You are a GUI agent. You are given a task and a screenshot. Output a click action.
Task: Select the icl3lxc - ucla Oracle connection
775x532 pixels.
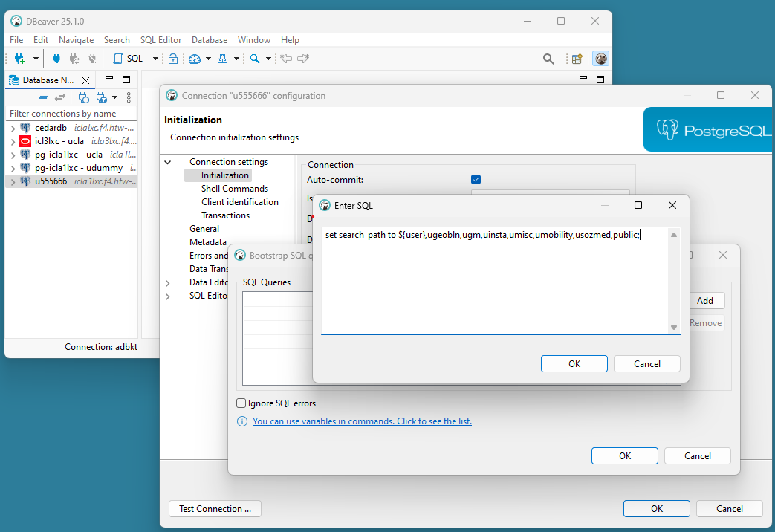[59, 141]
